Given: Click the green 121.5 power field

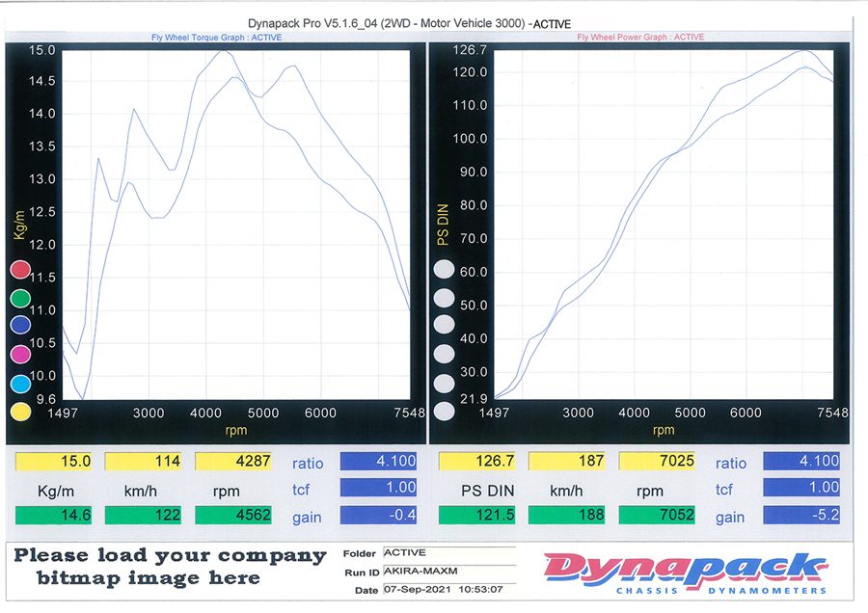Looking at the screenshot, I should pyautogui.click(x=476, y=515).
